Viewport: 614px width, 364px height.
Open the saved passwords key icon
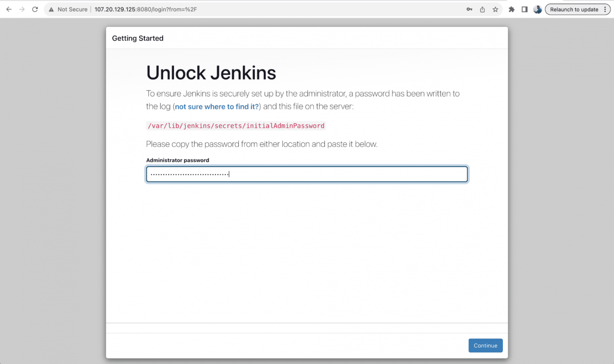click(x=469, y=10)
